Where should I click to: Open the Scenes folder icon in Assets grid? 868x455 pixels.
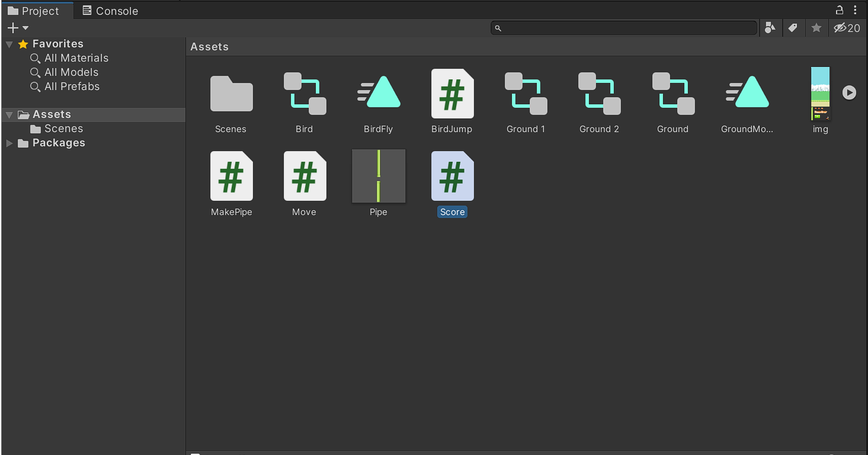231,94
